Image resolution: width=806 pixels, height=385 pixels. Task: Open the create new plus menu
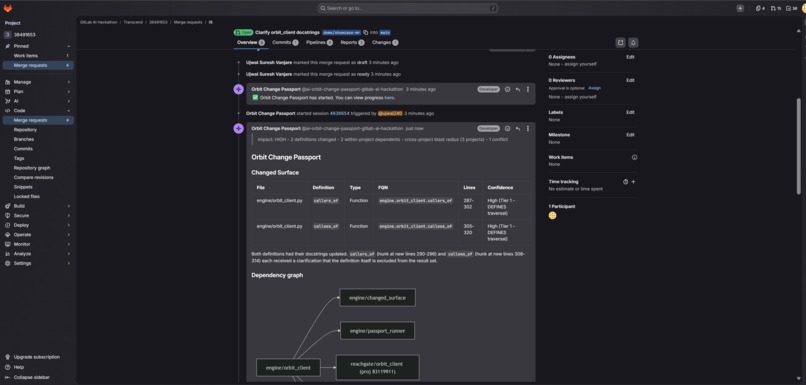740,8
